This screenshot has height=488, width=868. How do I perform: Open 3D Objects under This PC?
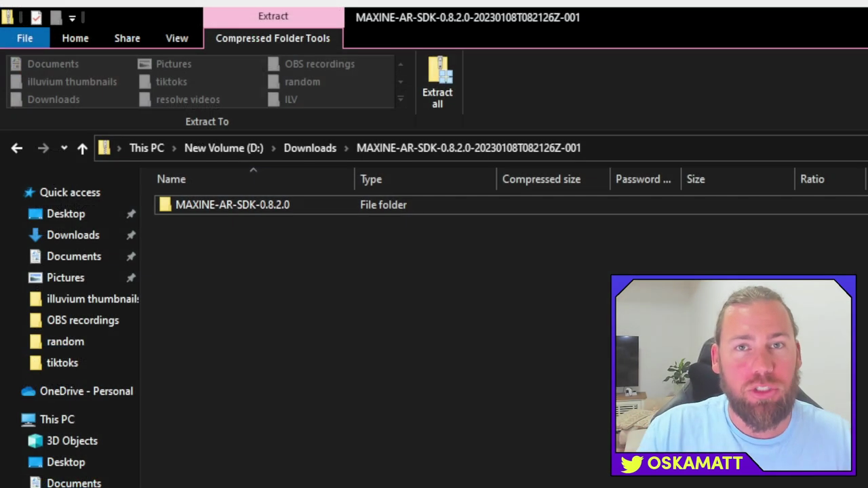[x=72, y=441]
